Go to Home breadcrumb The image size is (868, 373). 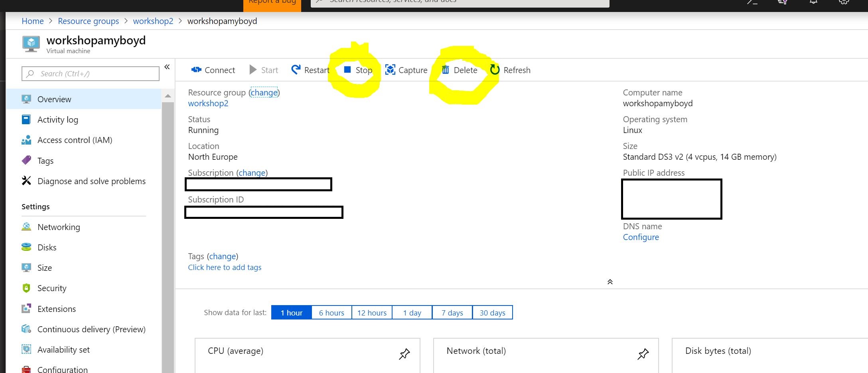(33, 21)
